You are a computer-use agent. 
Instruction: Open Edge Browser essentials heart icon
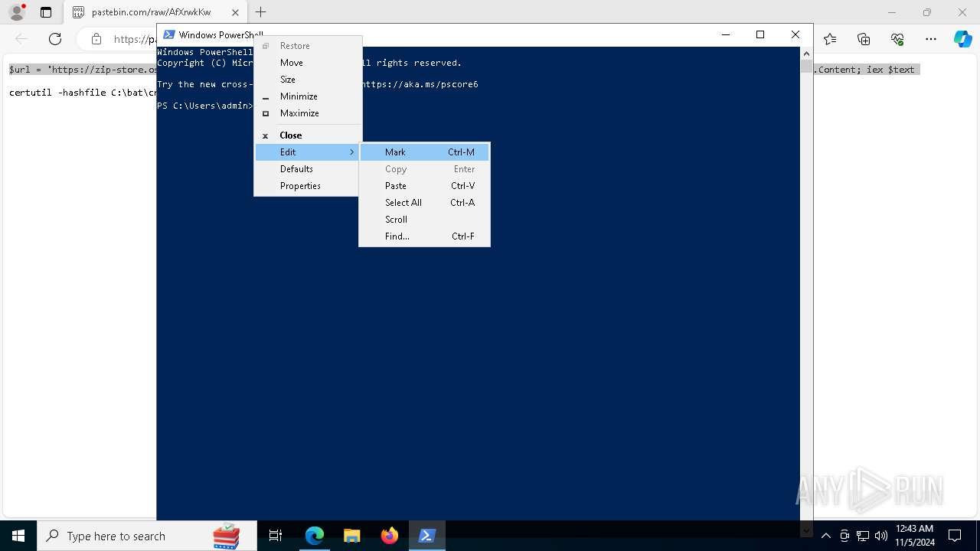pyautogui.click(x=897, y=39)
